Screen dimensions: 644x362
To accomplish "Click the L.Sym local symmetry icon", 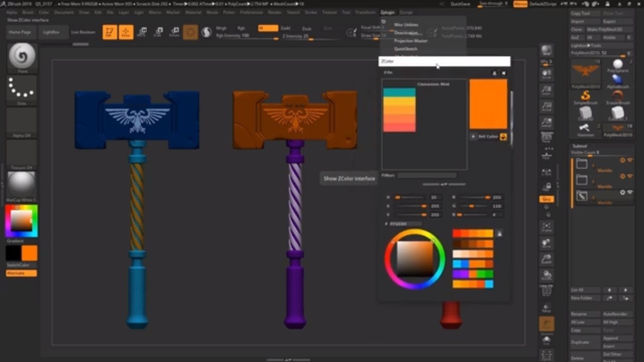I will [546, 173].
